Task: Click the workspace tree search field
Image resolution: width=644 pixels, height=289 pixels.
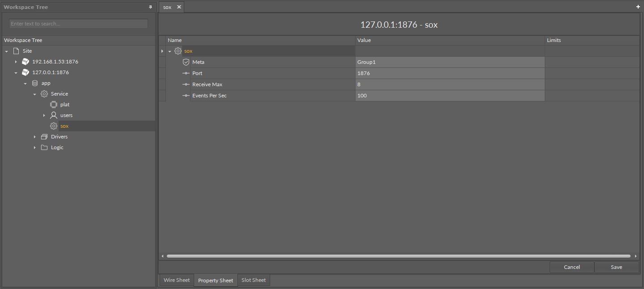Action: click(x=78, y=24)
